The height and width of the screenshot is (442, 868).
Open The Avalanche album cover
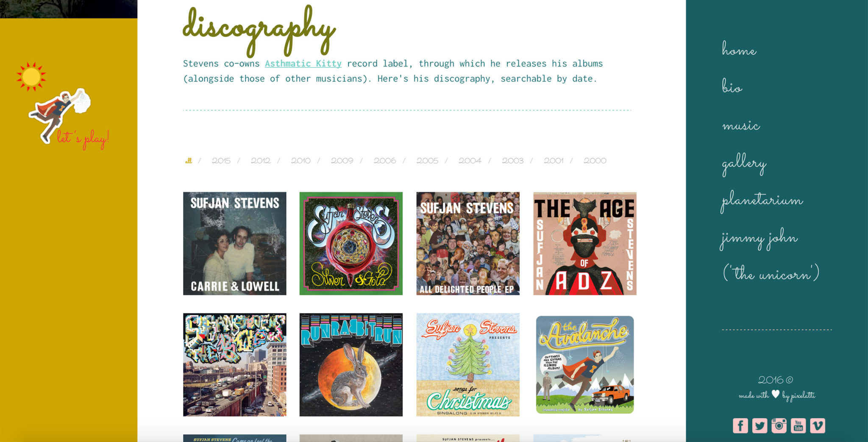coord(585,365)
